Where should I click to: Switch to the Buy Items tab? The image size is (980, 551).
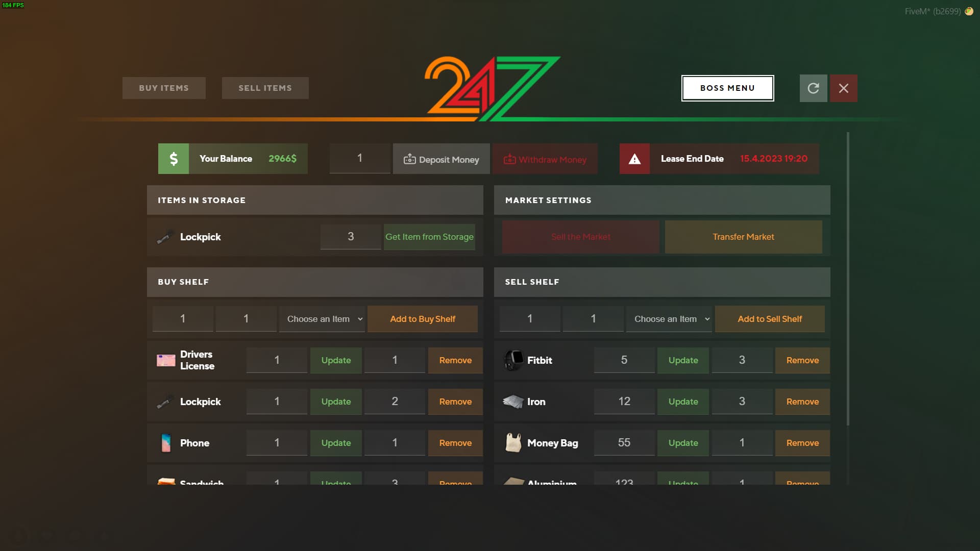pos(164,88)
